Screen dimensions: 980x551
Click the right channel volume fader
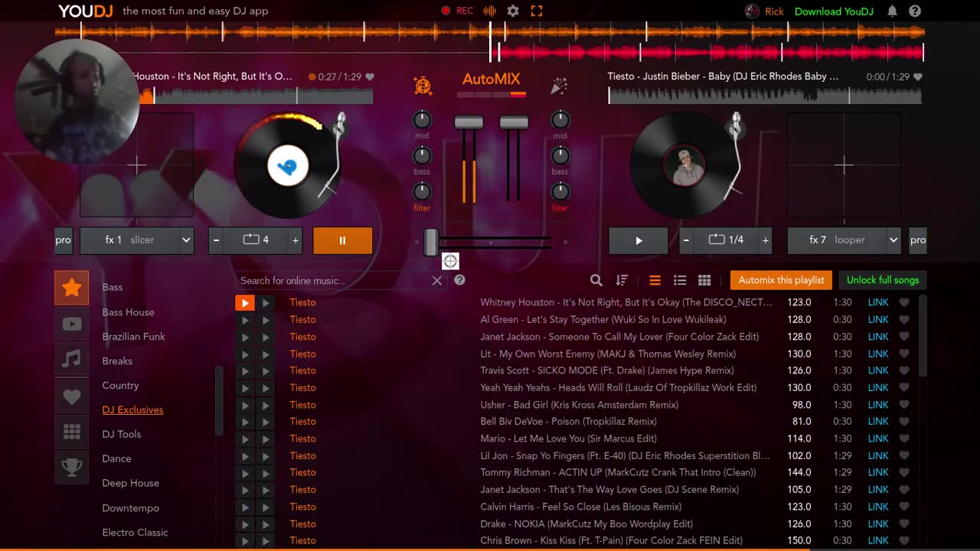click(x=514, y=122)
